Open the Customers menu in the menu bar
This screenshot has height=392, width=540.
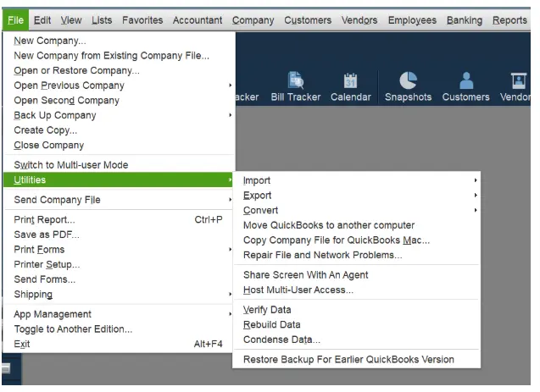[x=308, y=20]
